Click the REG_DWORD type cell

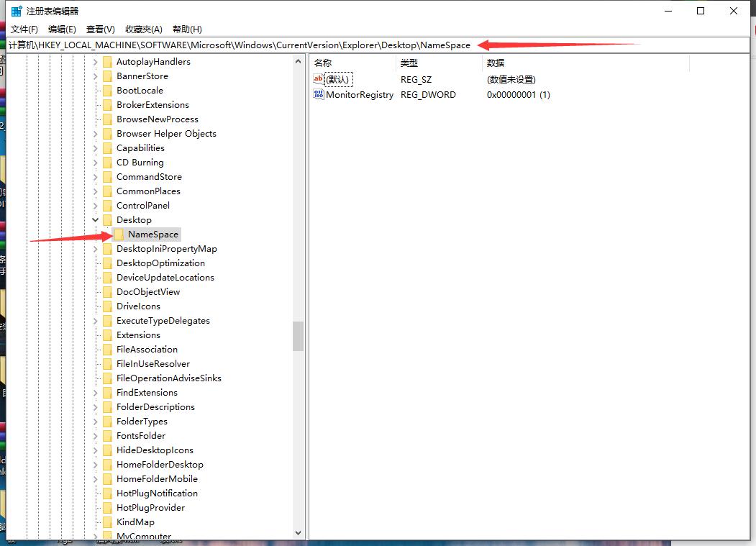(x=428, y=95)
